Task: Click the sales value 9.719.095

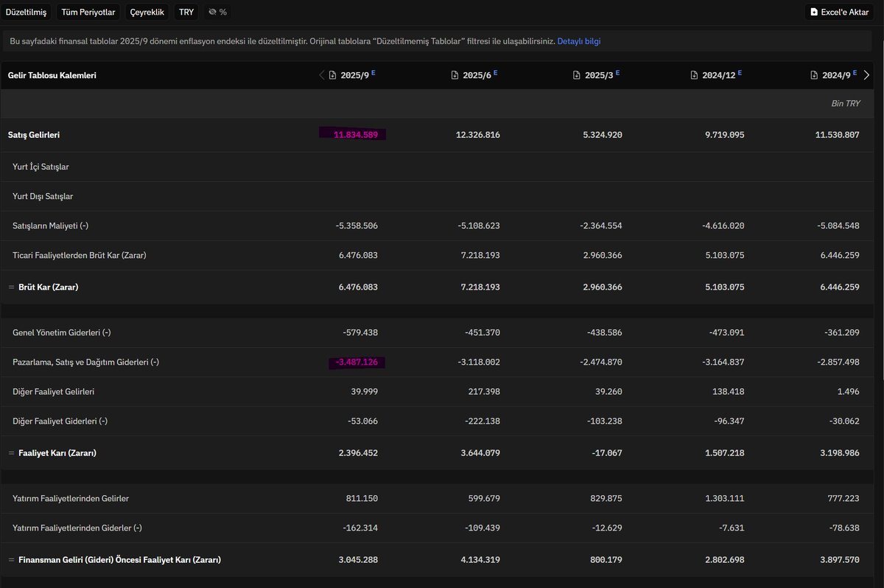Action: click(x=723, y=135)
